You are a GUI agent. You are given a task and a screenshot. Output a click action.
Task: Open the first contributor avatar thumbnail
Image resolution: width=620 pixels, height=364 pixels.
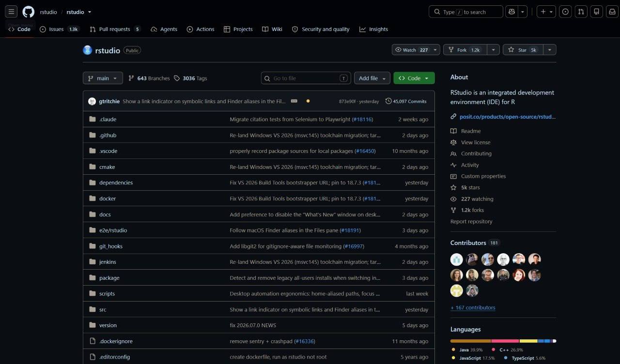coord(457,259)
